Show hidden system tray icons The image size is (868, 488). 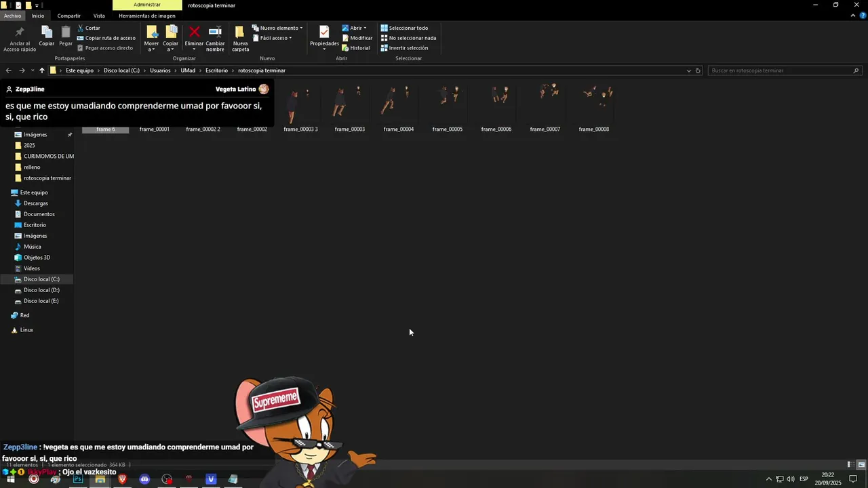768,479
